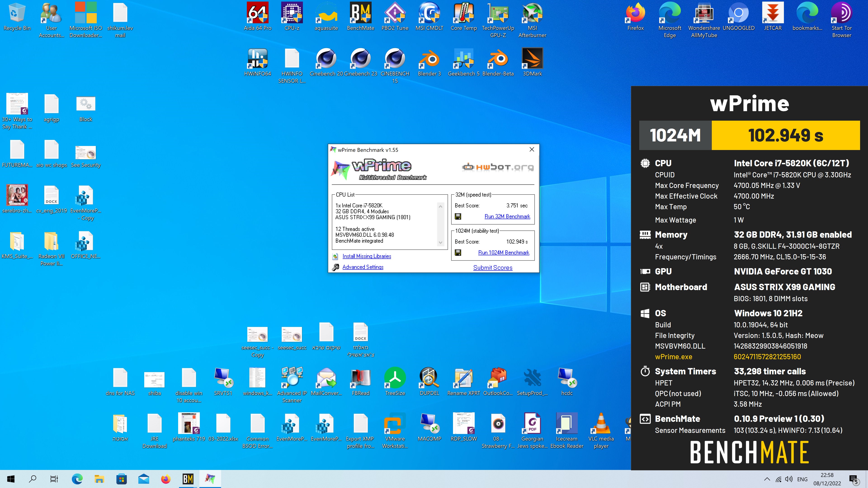Select TechPowerUp GPU-Z icon
This screenshot has height=488, width=868.
(x=498, y=20)
